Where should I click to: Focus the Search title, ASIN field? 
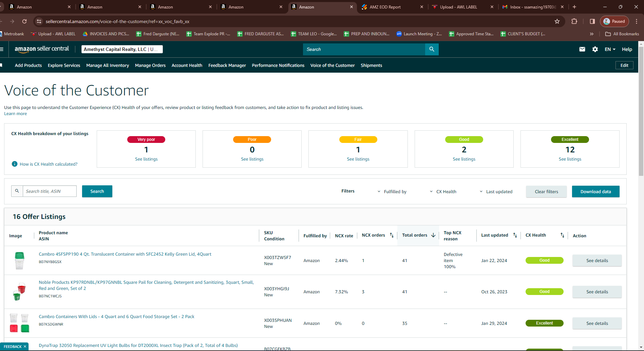[x=50, y=191]
